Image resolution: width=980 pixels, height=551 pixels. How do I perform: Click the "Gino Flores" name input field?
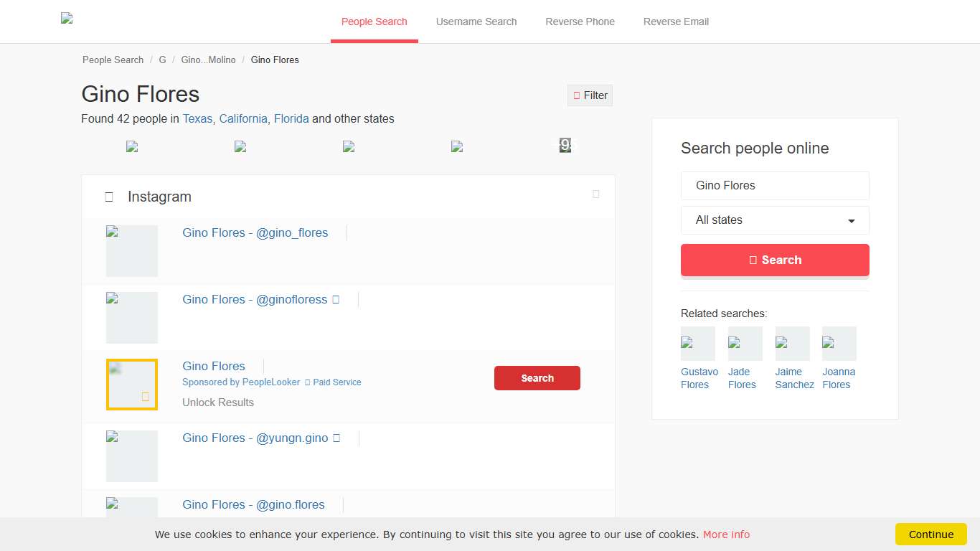(x=775, y=185)
